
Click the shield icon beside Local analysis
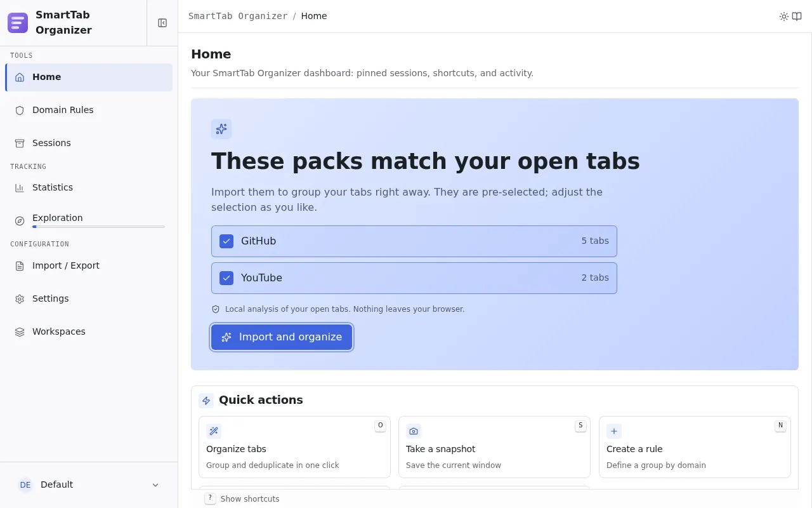[216, 309]
